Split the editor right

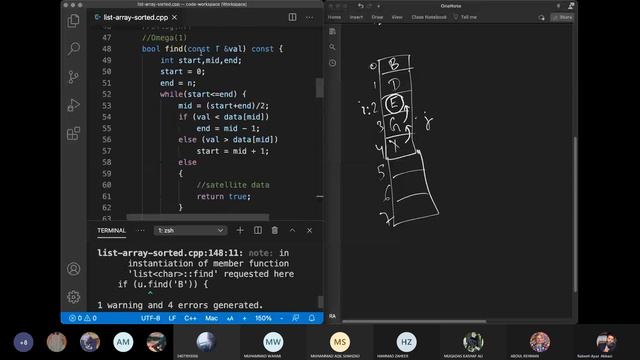tap(293, 17)
